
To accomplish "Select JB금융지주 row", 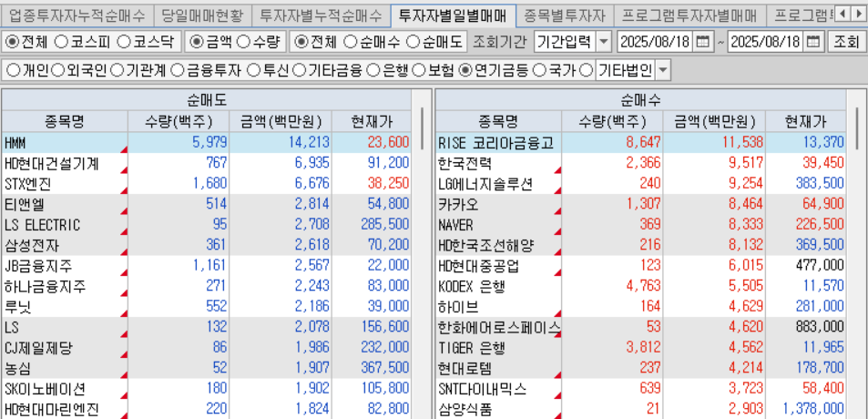I will coord(207,266).
